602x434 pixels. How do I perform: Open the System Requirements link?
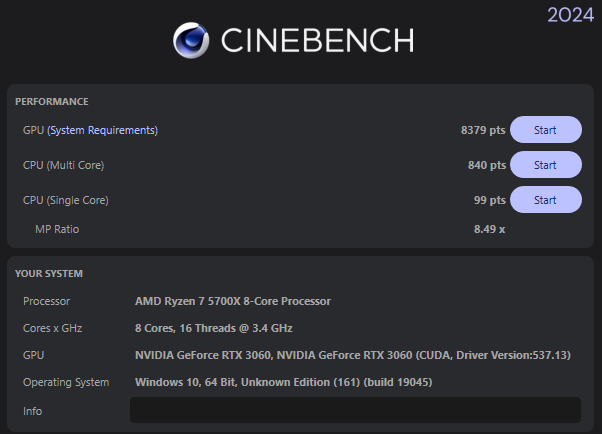point(103,130)
